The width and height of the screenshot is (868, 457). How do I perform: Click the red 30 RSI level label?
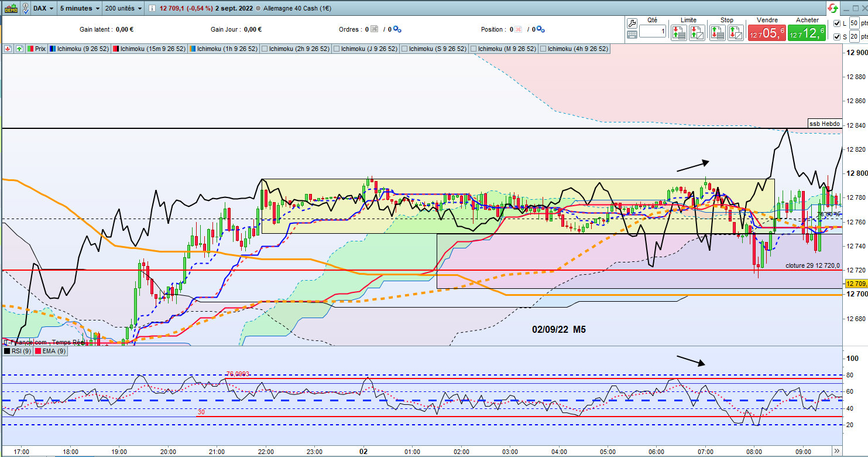[x=201, y=412]
